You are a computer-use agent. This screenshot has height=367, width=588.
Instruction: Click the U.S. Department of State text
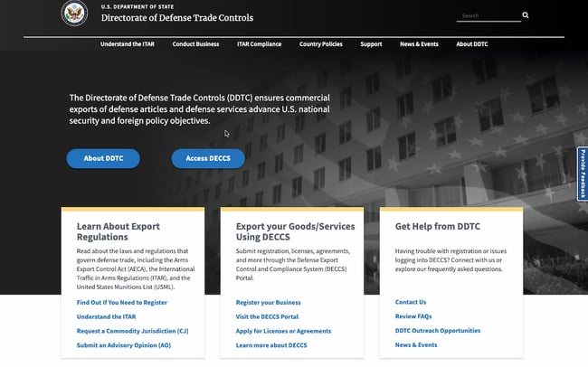point(138,6)
